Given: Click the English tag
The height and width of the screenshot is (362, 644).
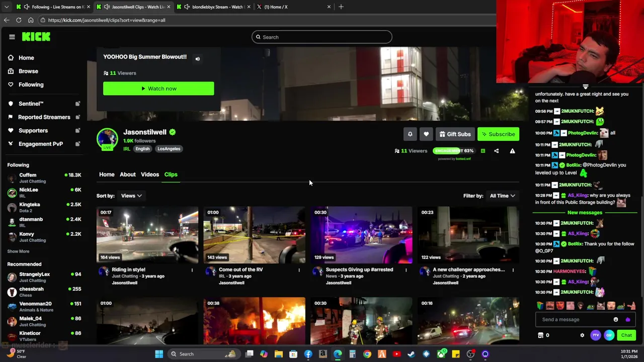Looking at the screenshot, I should point(142,149).
